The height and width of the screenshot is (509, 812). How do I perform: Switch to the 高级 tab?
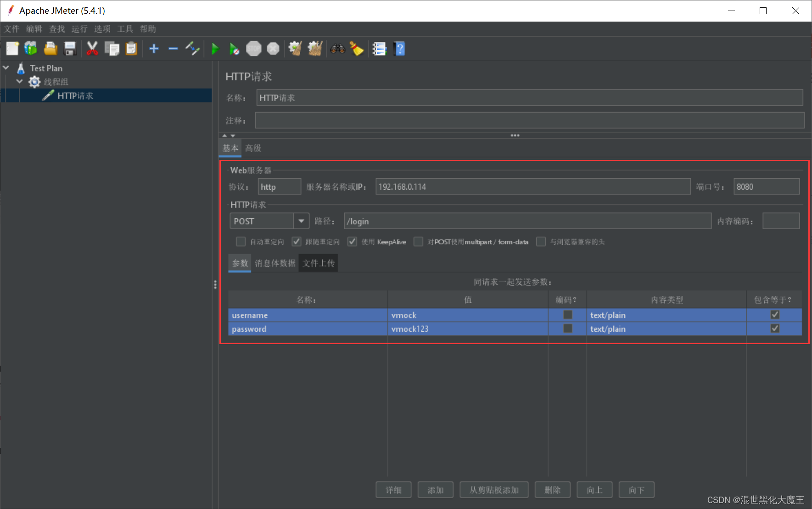pos(253,148)
